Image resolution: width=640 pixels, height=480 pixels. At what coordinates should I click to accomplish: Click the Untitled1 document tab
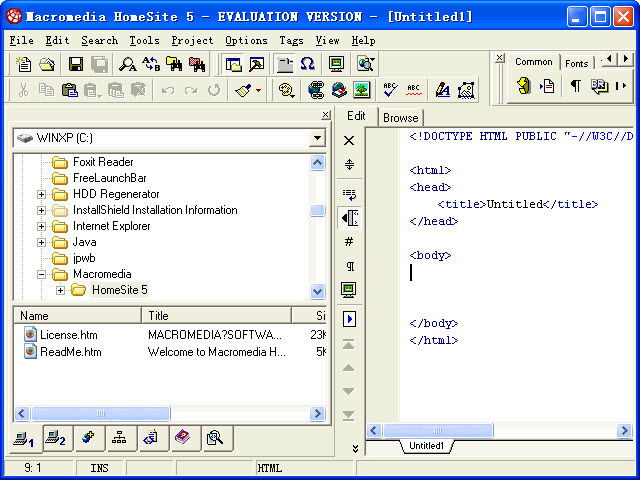426,446
